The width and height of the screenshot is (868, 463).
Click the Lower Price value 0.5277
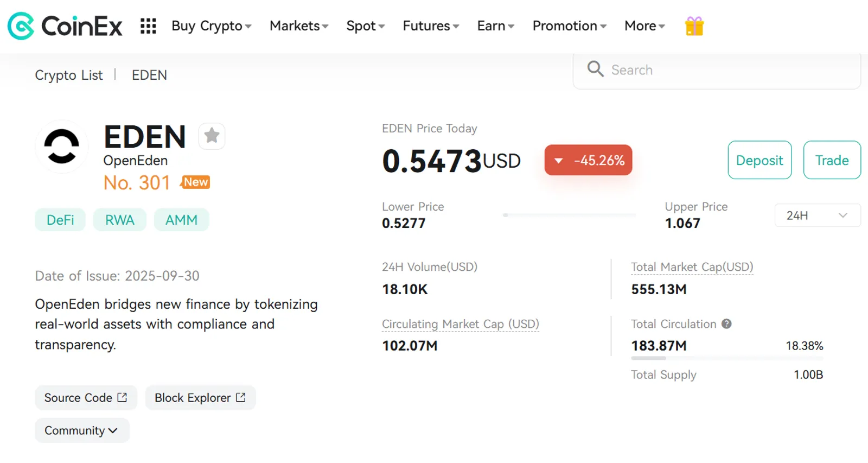coord(404,223)
